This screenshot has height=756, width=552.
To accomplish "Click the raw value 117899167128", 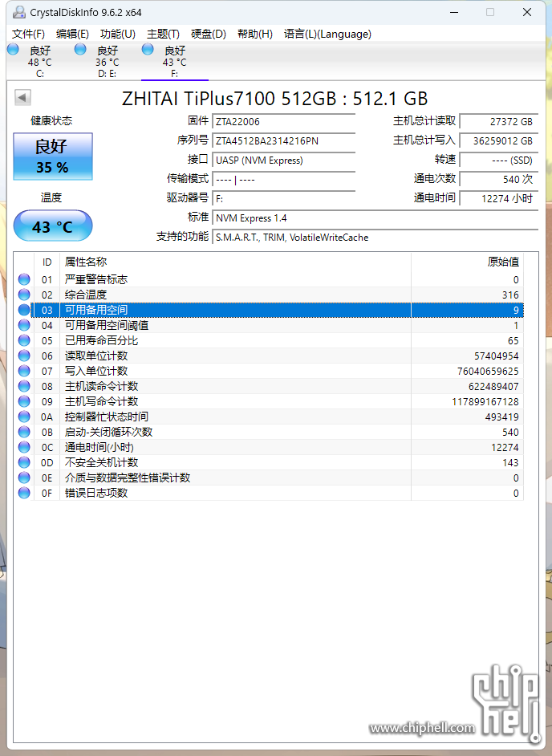I will click(x=485, y=401).
